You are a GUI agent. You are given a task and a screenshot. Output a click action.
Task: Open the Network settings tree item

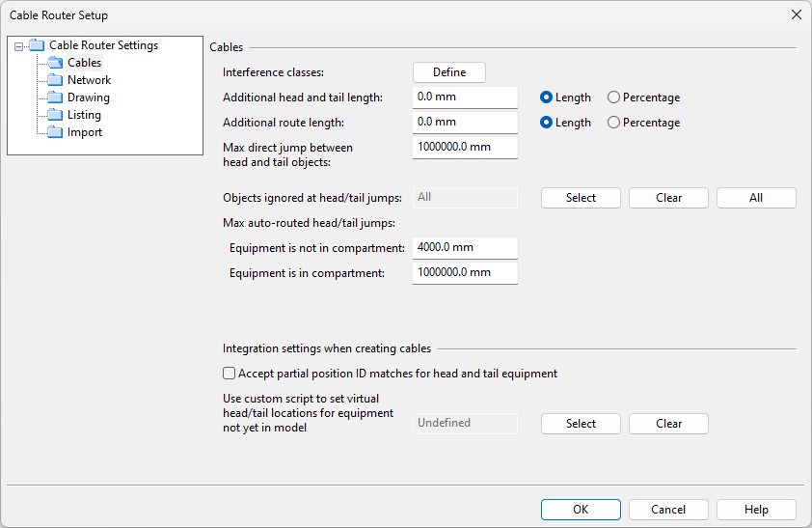coord(89,80)
